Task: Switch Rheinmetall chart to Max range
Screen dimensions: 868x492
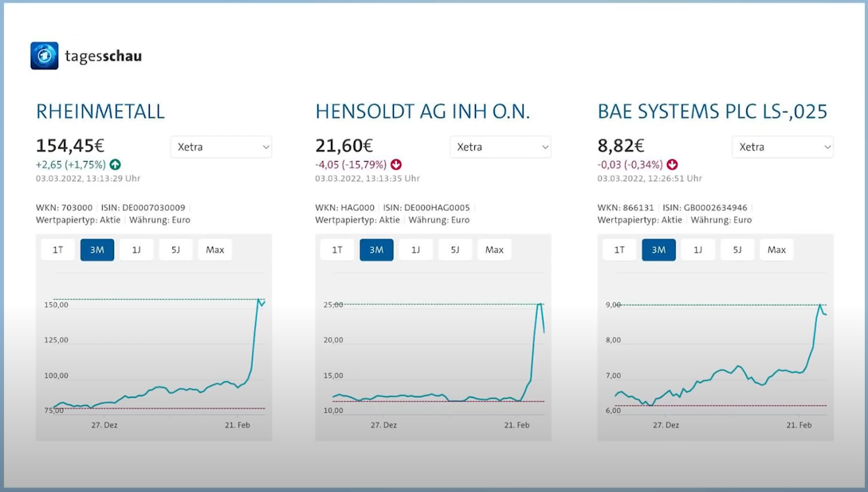Action: point(215,250)
